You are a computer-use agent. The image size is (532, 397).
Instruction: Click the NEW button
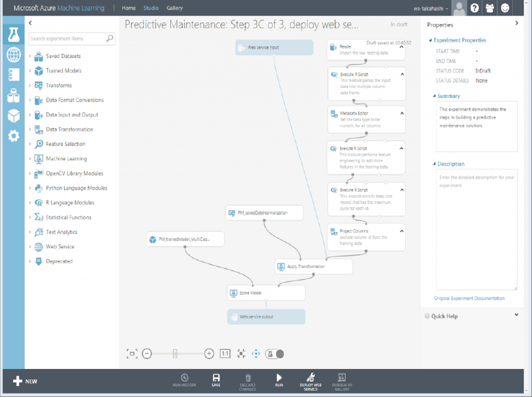25,381
